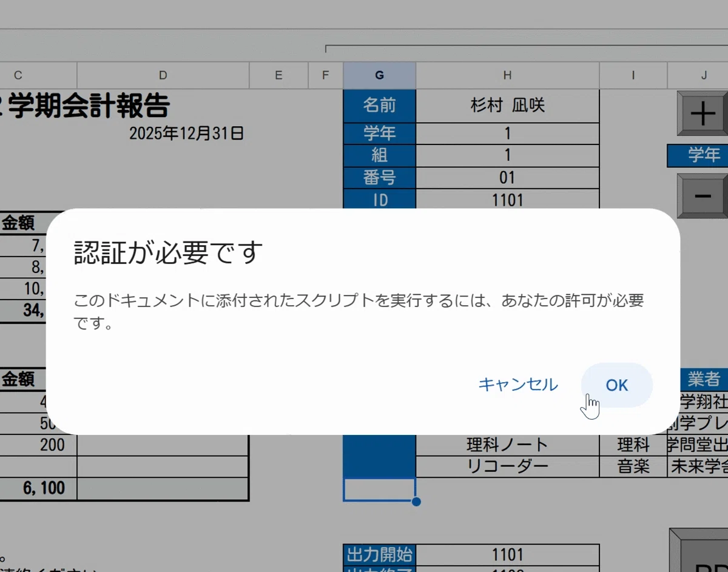Viewport: 728px width, 572px height.
Task: Click the selected empty cell in column G
Action: 380,489
